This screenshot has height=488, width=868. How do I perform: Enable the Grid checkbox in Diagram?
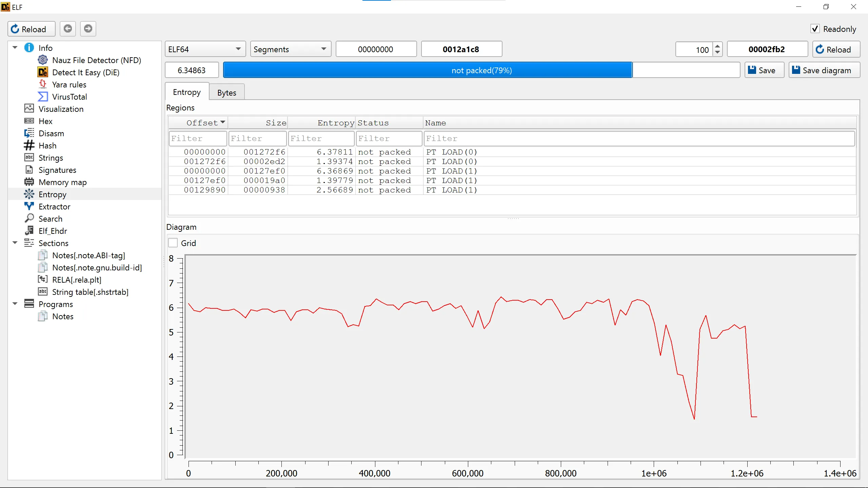173,243
